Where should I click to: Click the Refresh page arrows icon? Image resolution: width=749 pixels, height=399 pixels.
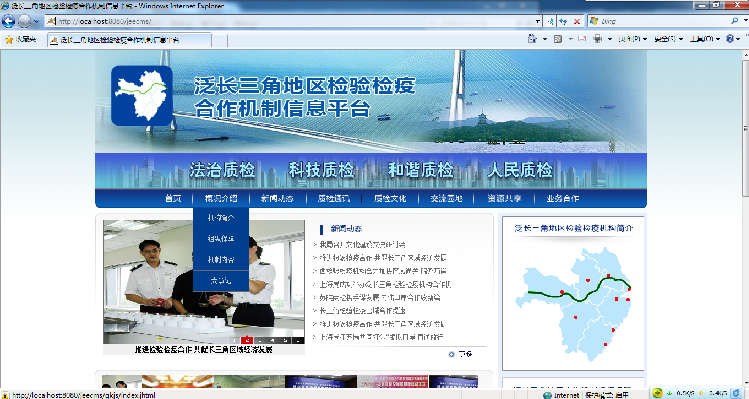[x=564, y=22]
